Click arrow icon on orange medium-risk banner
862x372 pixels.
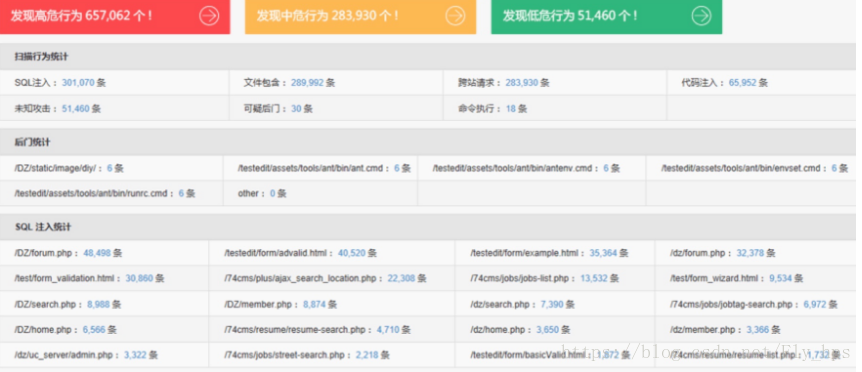(x=455, y=16)
